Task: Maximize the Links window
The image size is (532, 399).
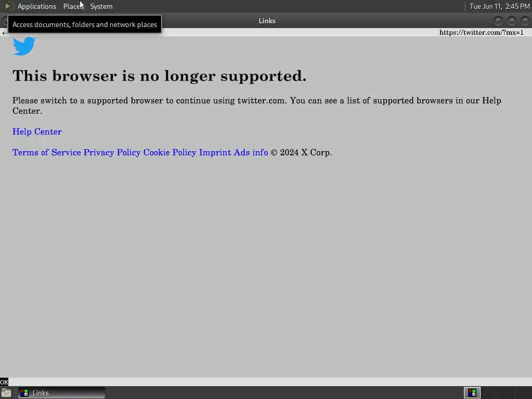Action: pyautogui.click(x=512, y=21)
